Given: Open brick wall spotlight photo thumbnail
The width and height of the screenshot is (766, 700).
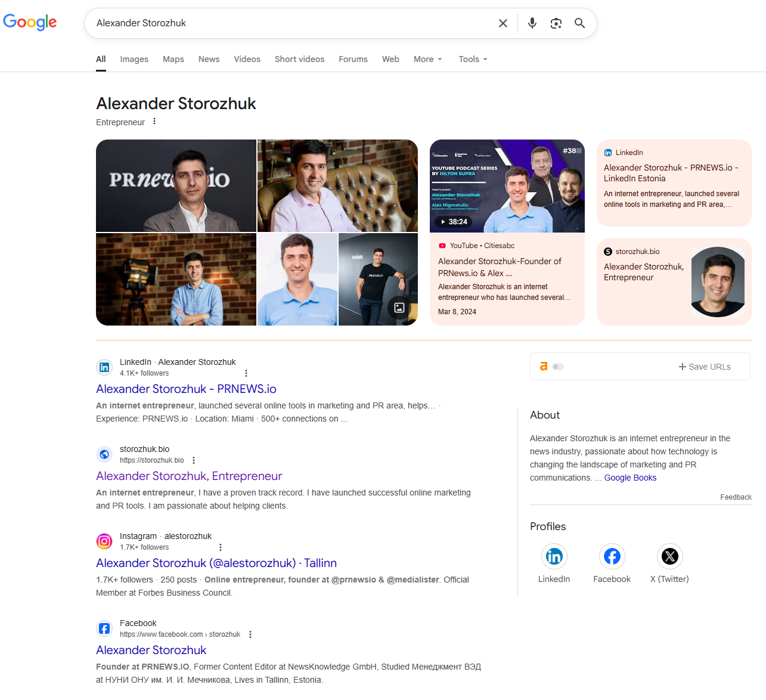Looking at the screenshot, I should pos(176,279).
